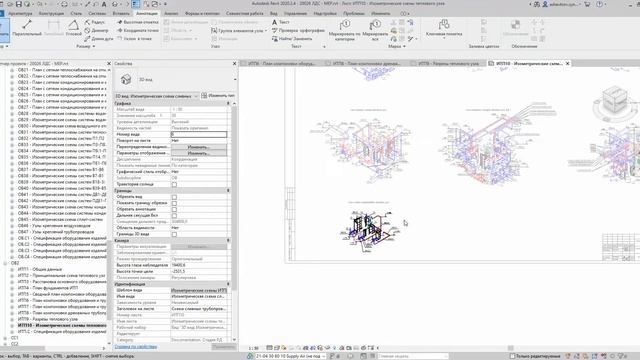The image size is (640, 360).
Task: Toggle Crop Region Visible (Показать границу обрезки)
Action: pos(174,203)
